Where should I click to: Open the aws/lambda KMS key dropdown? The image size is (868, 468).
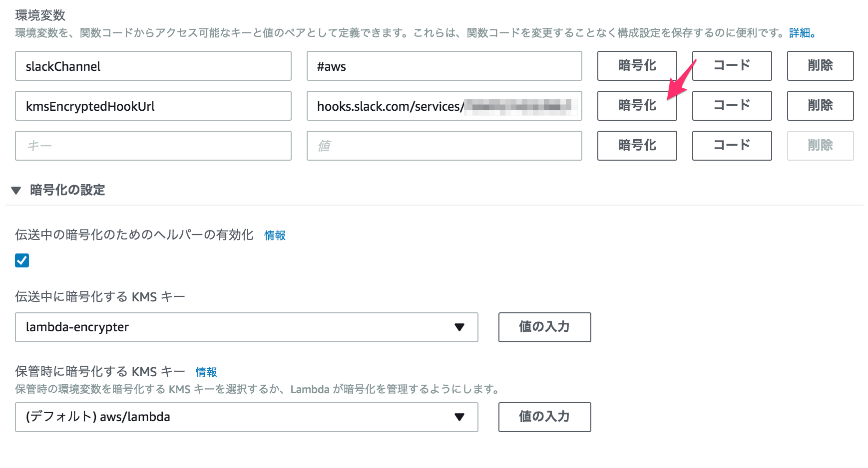tap(458, 417)
